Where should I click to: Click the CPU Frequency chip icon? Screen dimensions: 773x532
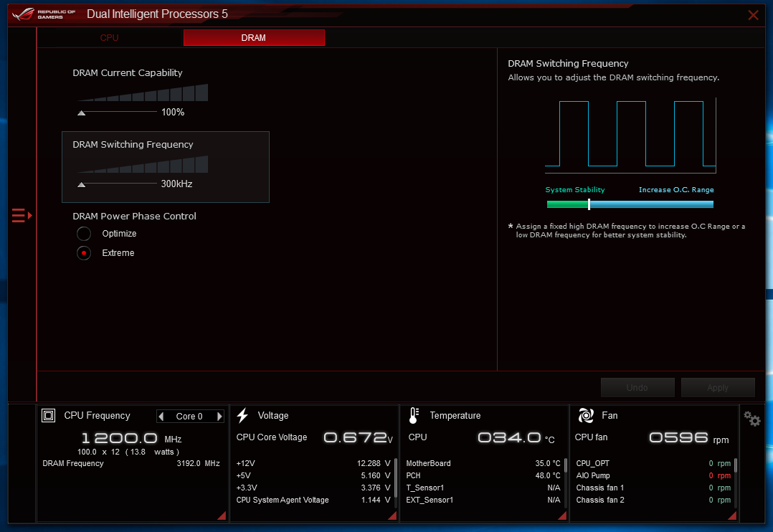tap(48, 416)
